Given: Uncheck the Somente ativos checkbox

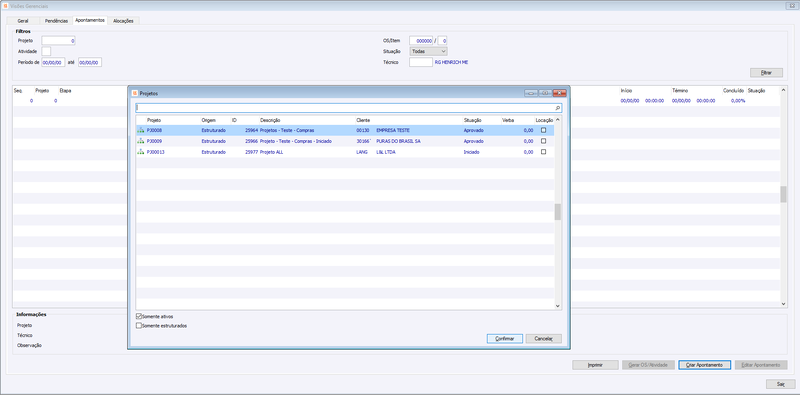Looking at the screenshot, I should point(139,316).
